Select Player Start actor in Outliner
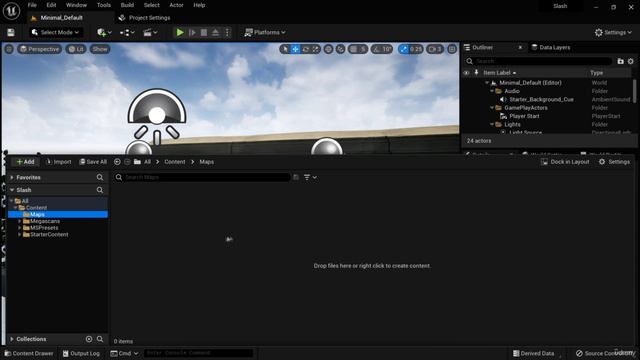The image size is (640, 360). tap(524, 116)
